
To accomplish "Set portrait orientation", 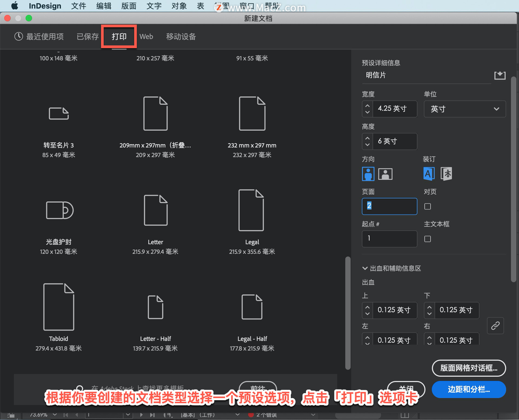I will tap(368, 174).
